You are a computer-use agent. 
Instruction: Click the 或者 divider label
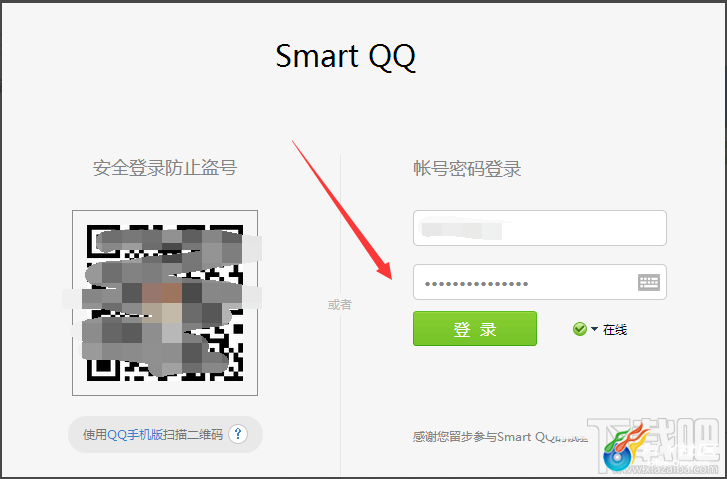pos(340,305)
